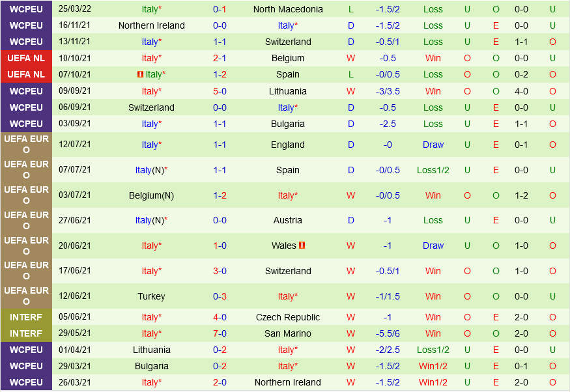Select the San Marino team name
570x392 pixels.
pyautogui.click(x=288, y=333)
